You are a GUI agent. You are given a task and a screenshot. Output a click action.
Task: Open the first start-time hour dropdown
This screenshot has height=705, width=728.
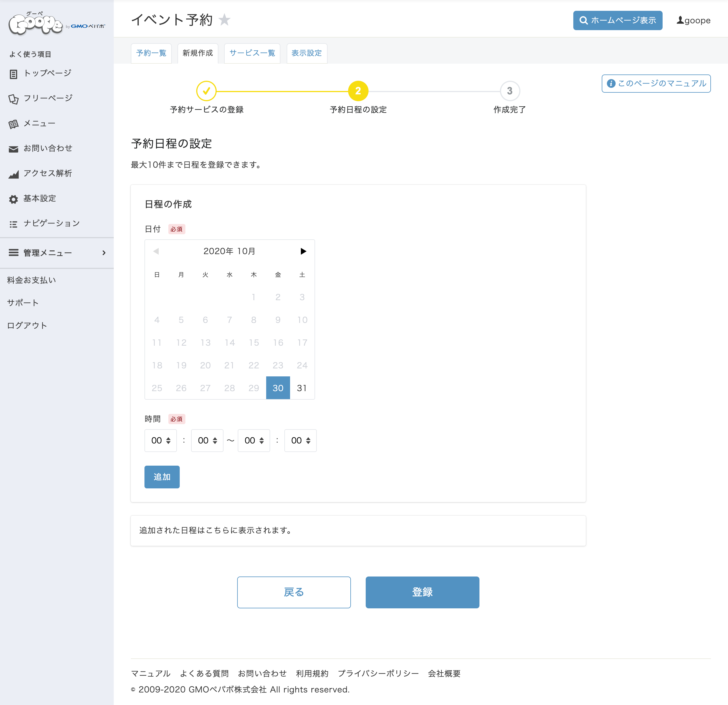coord(160,441)
